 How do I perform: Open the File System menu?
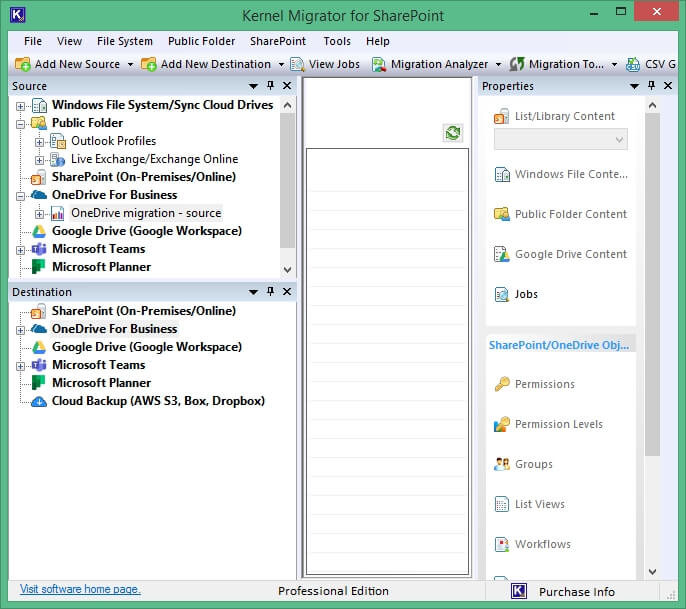pyautogui.click(x=125, y=41)
